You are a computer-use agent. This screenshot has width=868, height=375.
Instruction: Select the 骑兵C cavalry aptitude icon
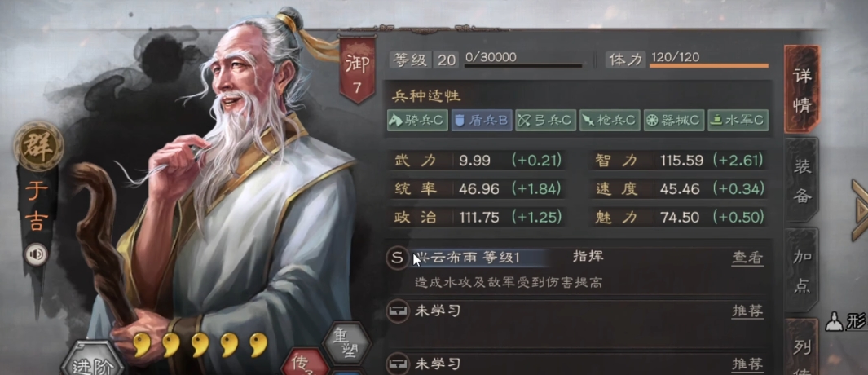pos(417,120)
